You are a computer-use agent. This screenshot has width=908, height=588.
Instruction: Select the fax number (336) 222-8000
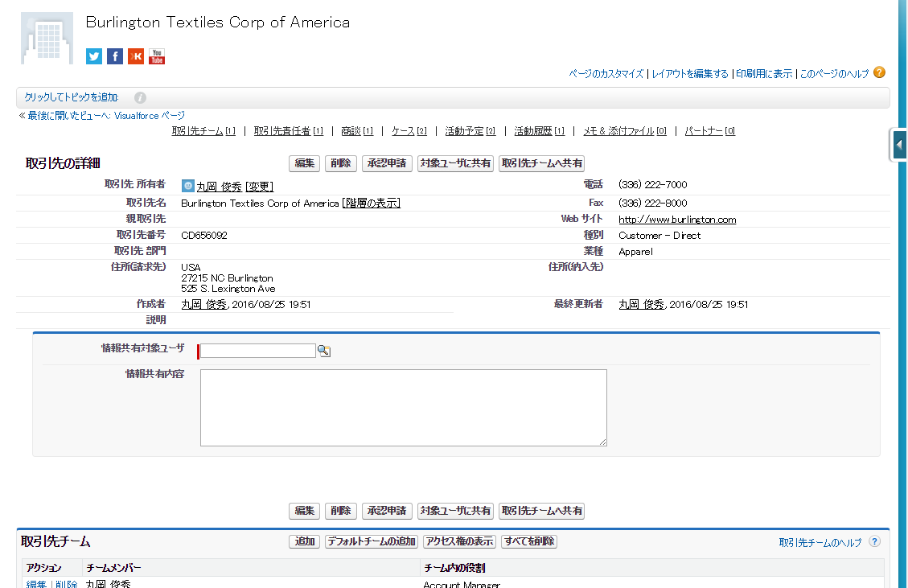tap(652, 204)
